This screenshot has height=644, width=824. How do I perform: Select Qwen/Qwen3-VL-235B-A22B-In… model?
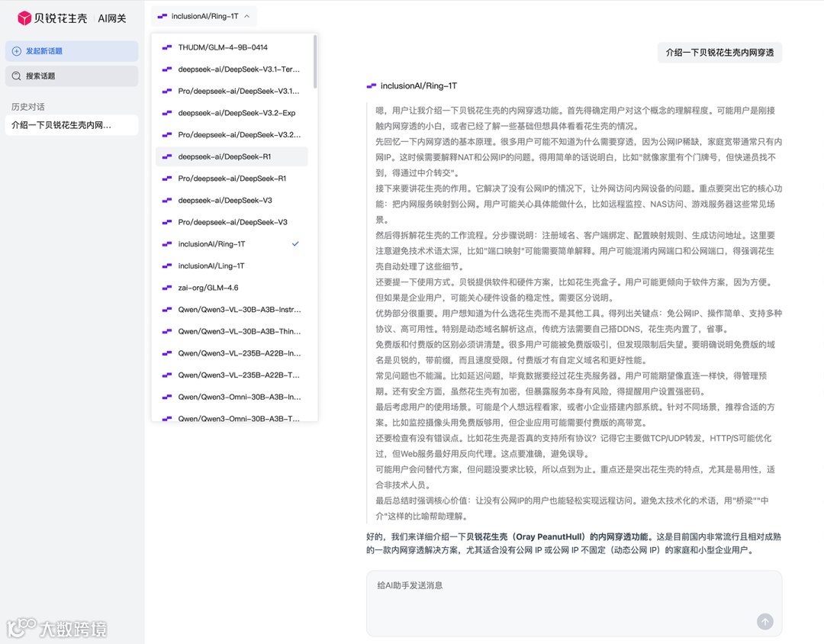(x=232, y=353)
